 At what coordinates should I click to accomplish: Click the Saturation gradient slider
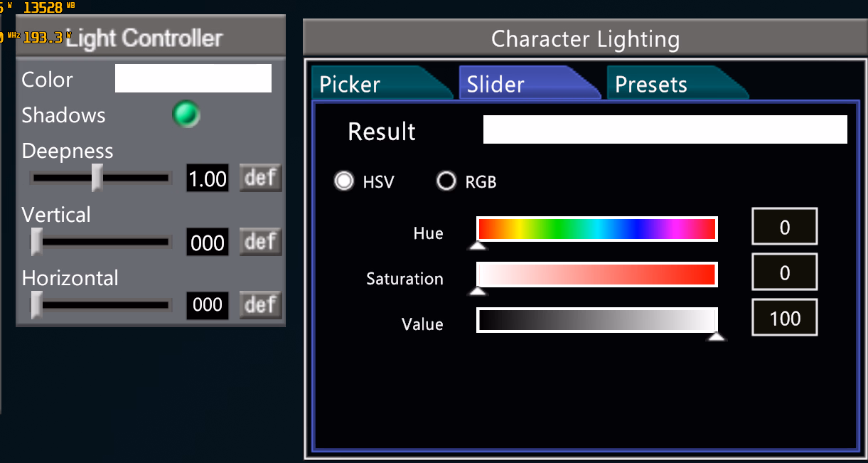tap(597, 275)
